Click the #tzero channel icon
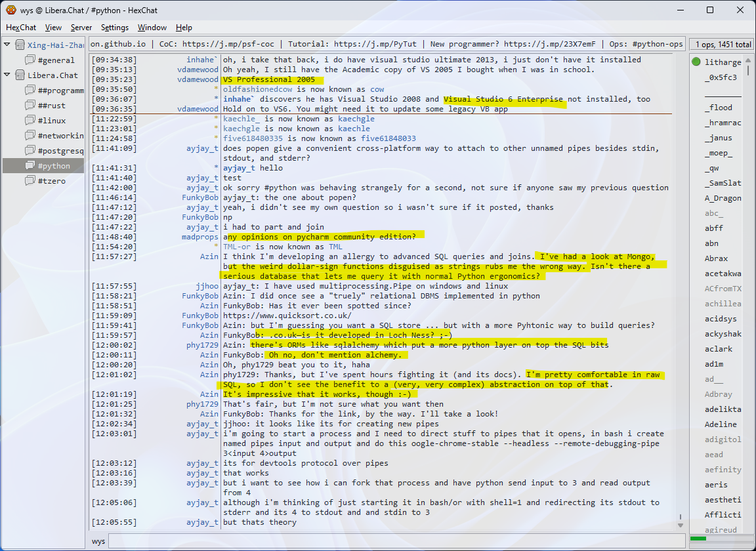The height and width of the screenshot is (551, 756). pos(30,181)
